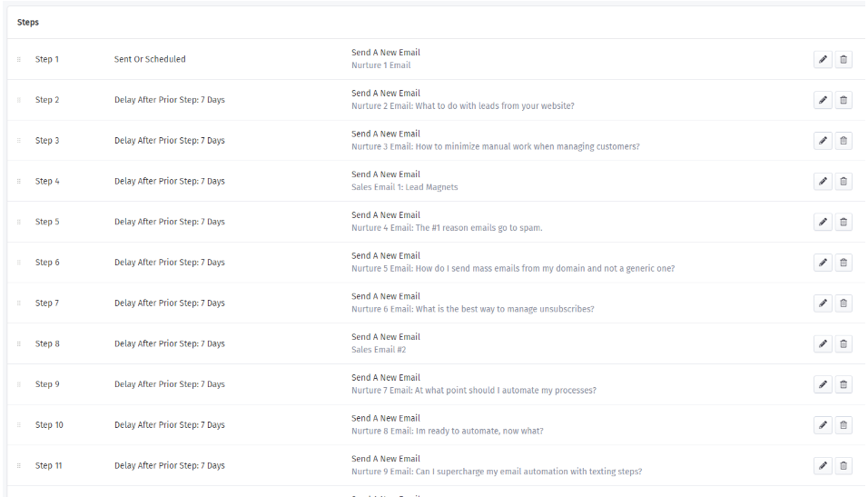Click the drag handle next to Step 6
868x497 pixels.
[19, 262]
